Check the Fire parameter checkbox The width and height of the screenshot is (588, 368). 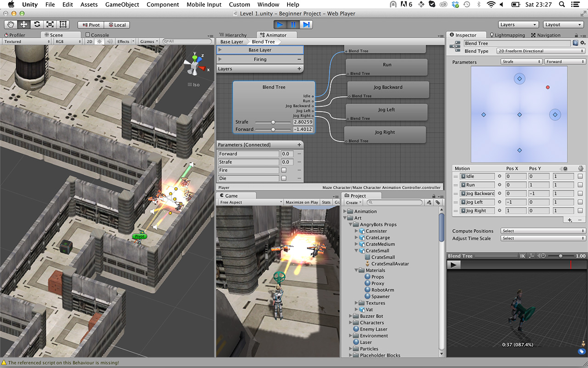[x=283, y=170]
